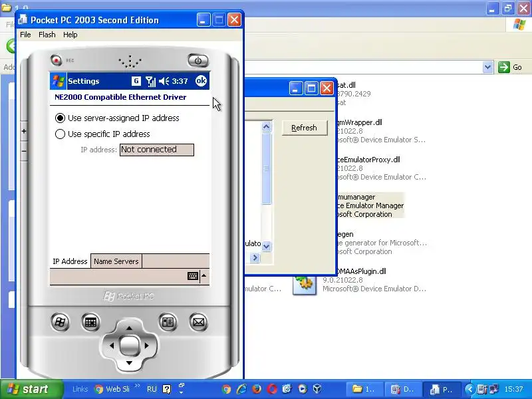Click the Go button in Explorer
This screenshot has width=532, height=399.
[x=510, y=67]
